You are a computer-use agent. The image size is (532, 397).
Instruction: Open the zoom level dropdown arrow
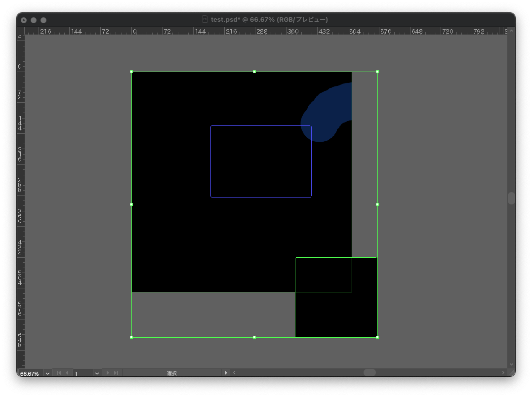(47, 373)
